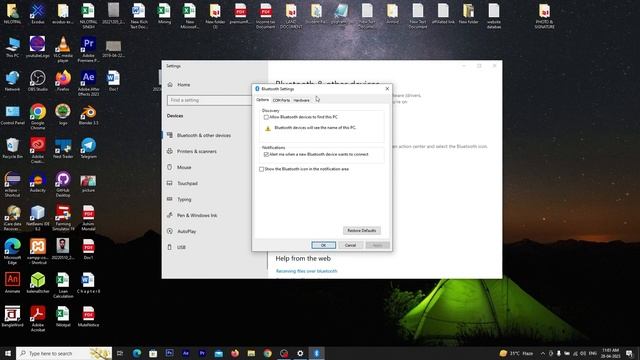
Task: Select This PC desktop icon
Action: [12, 46]
